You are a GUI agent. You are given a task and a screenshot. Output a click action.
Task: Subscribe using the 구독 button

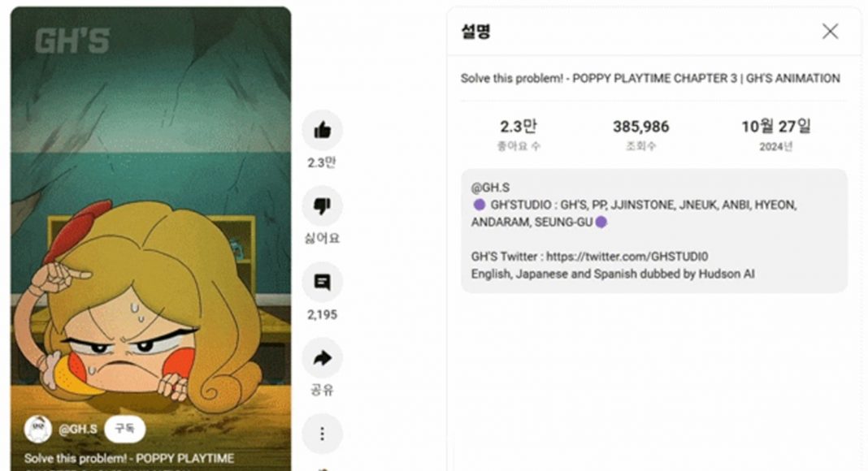coord(124,429)
